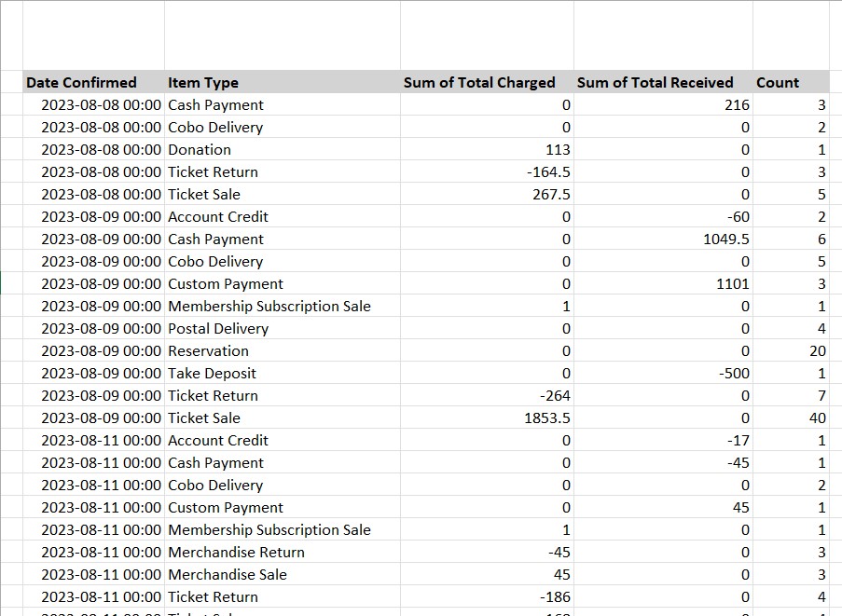This screenshot has width=842, height=616.
Task: Select the -500 total received cell
Action: 663,374
